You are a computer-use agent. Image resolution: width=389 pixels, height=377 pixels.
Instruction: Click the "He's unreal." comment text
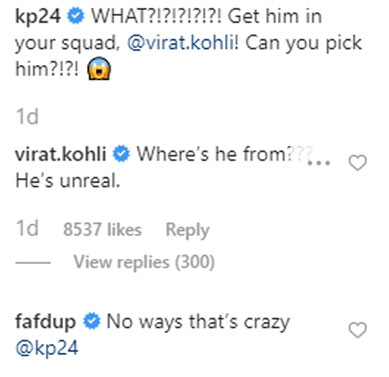pos(68,181)
